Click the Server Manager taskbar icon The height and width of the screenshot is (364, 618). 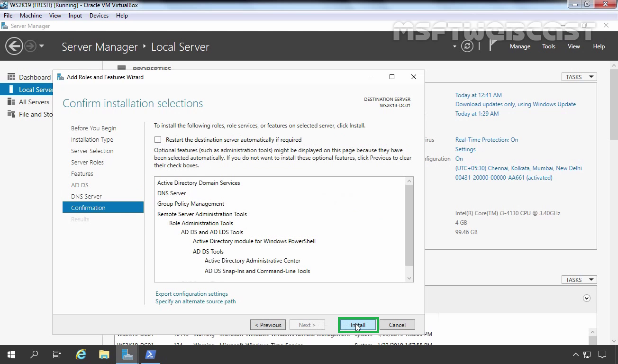tap(127, 355)
